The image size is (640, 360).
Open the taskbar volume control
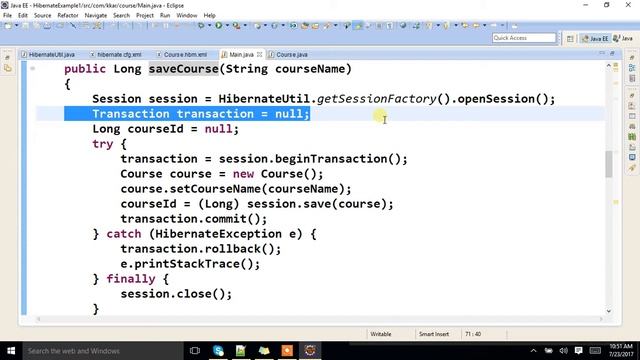(x=564, y=351)
